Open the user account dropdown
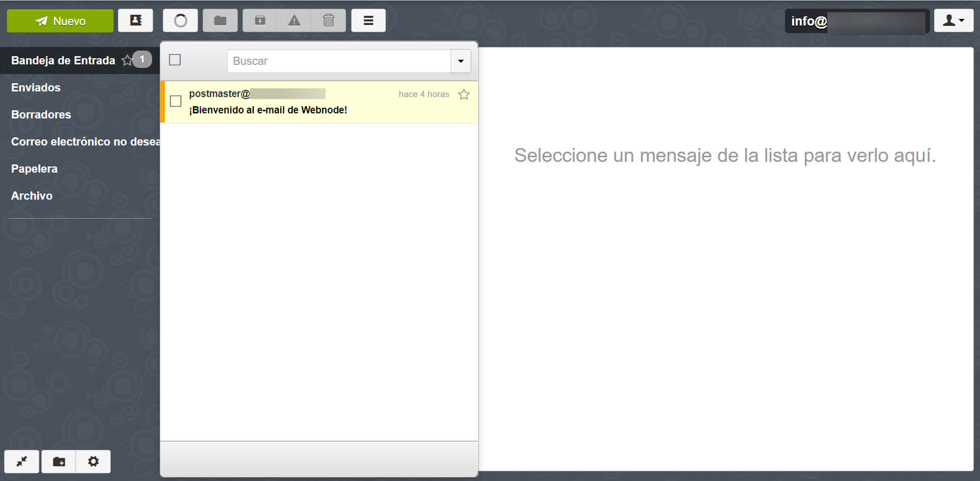The width and height of the screenshot is (980, 481). 953,20
